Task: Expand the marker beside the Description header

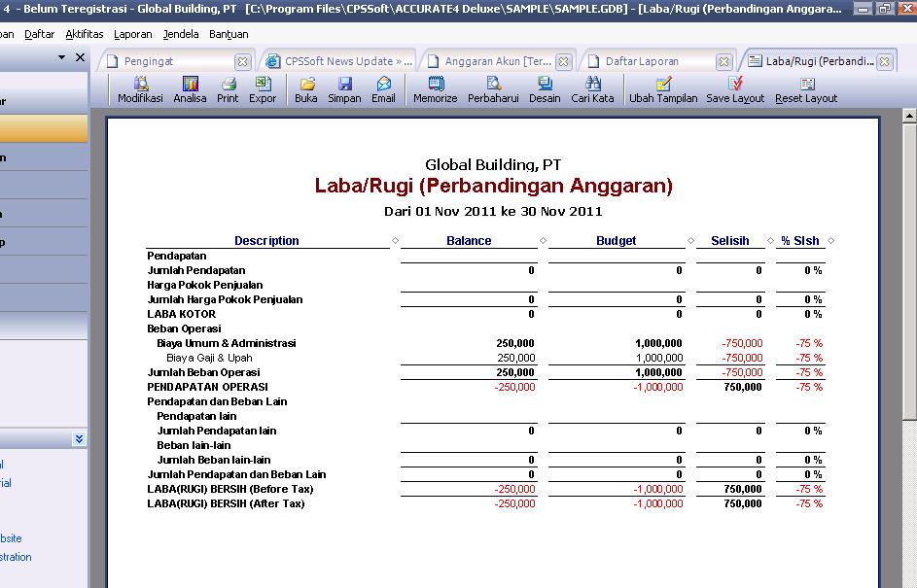Action: point(395,240)
